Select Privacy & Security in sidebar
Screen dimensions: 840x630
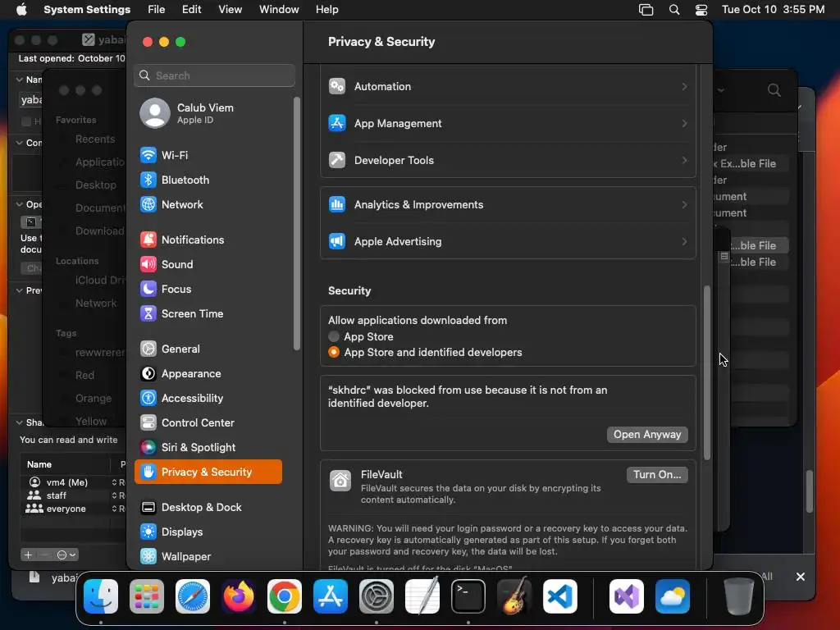[x=208, y=472]
